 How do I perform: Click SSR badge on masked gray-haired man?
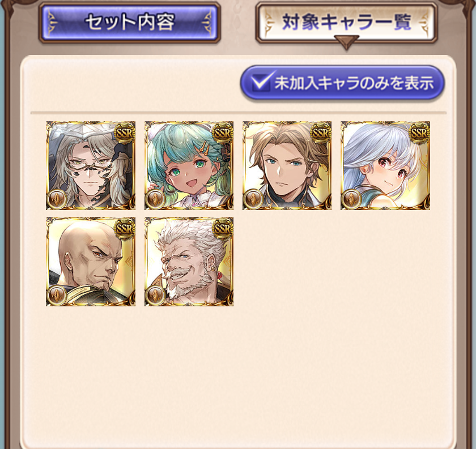(x=125, y=132)
